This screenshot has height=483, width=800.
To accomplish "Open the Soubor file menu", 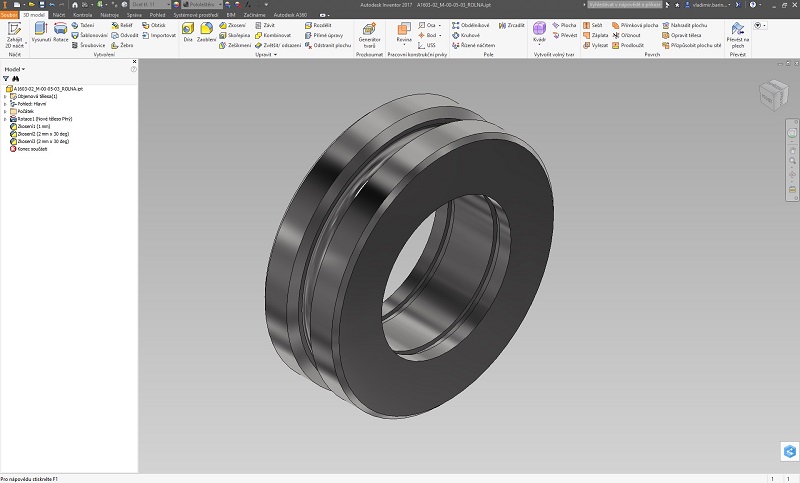I will click(9, 15).
